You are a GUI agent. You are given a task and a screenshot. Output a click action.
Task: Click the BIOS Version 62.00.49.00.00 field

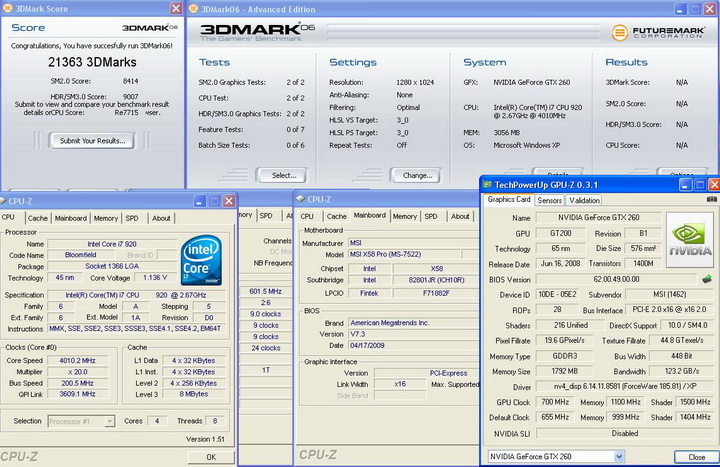[616, 279]
